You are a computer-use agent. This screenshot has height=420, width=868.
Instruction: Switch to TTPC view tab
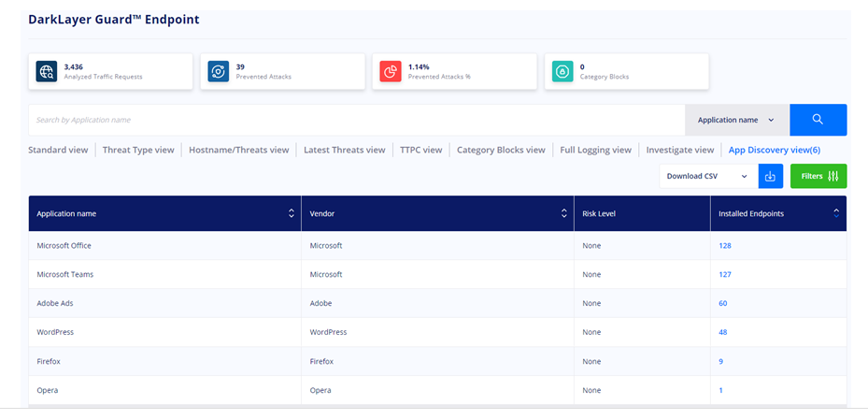[420, 150]
